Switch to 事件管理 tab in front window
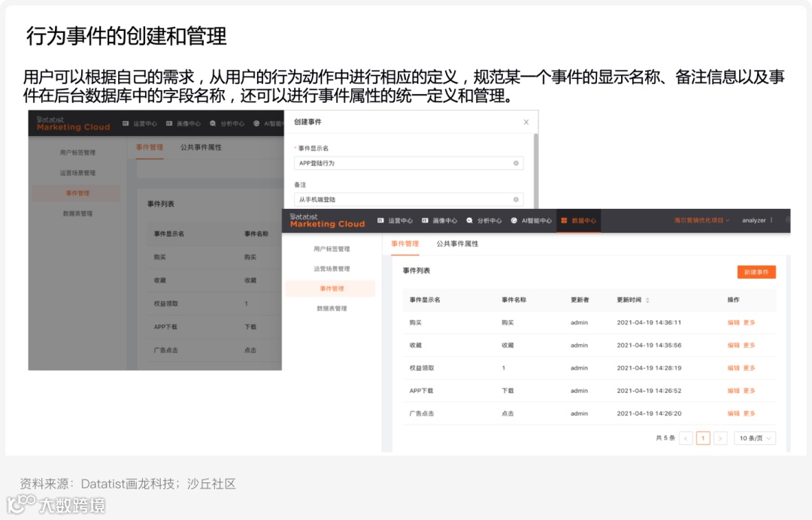Image resolution: width=812 pixels, height=520 pixels. pyautogui.click(x=405, y=243)
